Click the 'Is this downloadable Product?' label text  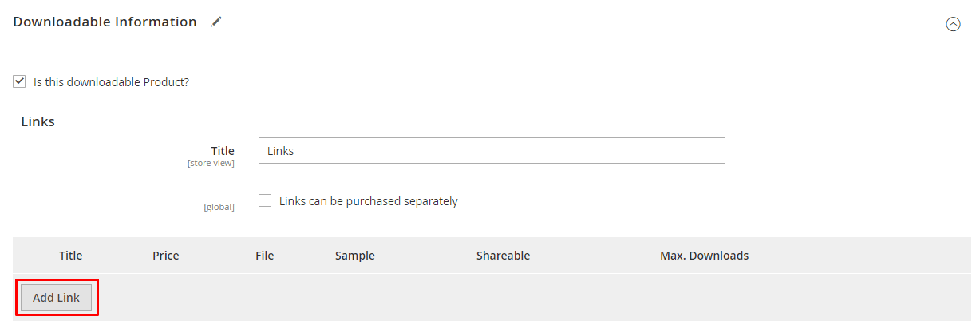coord(111,81)
